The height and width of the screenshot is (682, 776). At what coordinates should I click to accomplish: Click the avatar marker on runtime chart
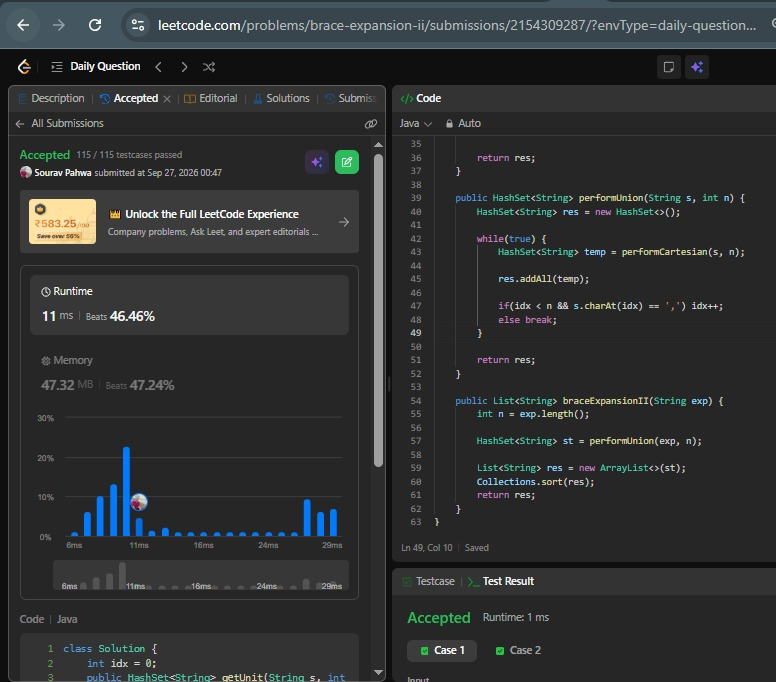139,502
